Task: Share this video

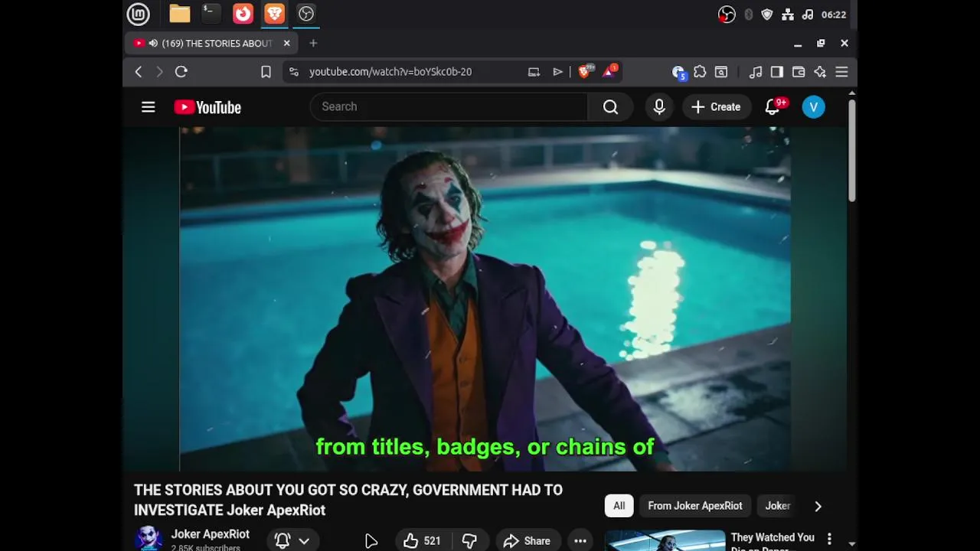Action: tap(527, 541)
